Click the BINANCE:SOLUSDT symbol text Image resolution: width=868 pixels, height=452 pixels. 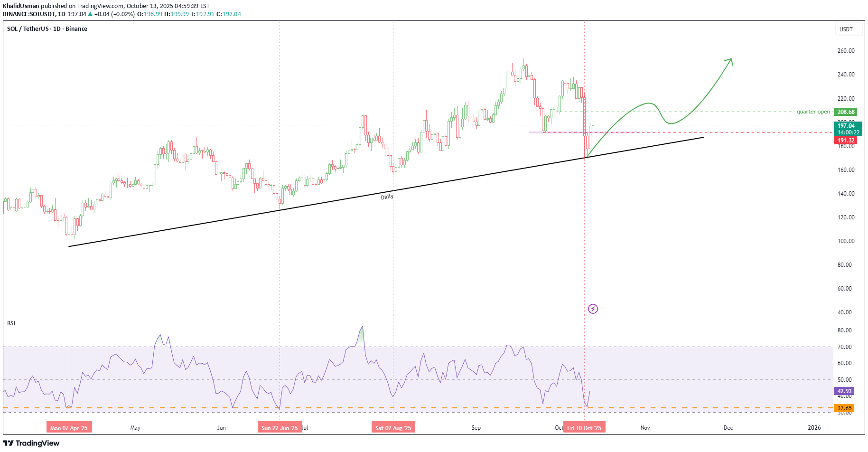click(x=30, y=14)
